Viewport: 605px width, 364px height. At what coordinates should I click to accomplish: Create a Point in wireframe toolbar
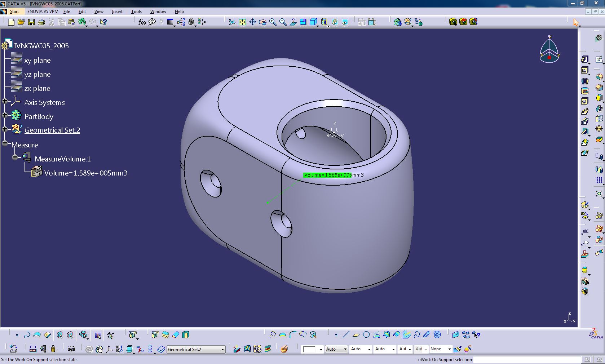click(336, 335)
